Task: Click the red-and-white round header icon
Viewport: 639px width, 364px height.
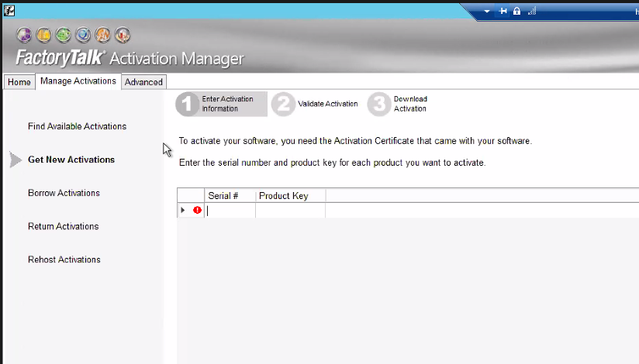Action: [122, 35]
